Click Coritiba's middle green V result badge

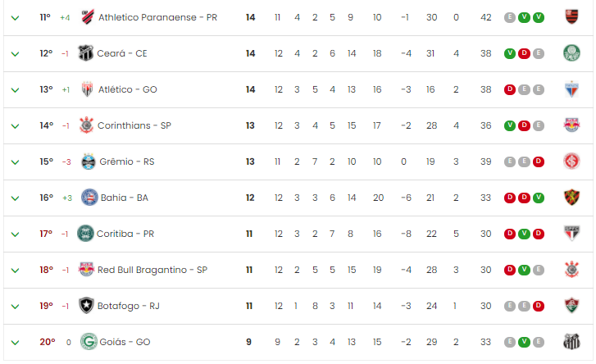point(524,234)
